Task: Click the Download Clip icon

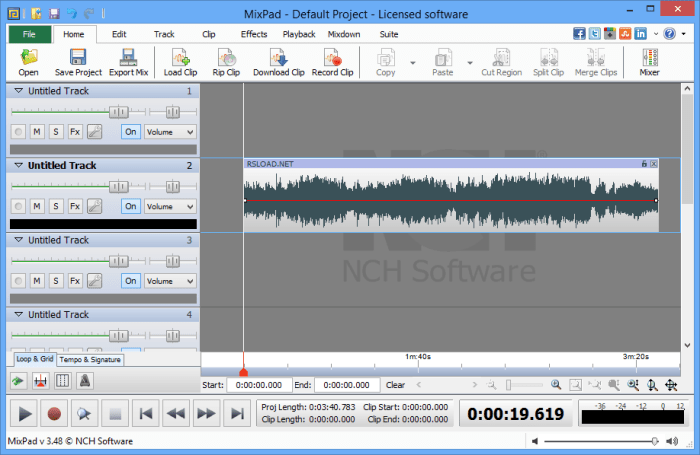Action: (279, 63)
